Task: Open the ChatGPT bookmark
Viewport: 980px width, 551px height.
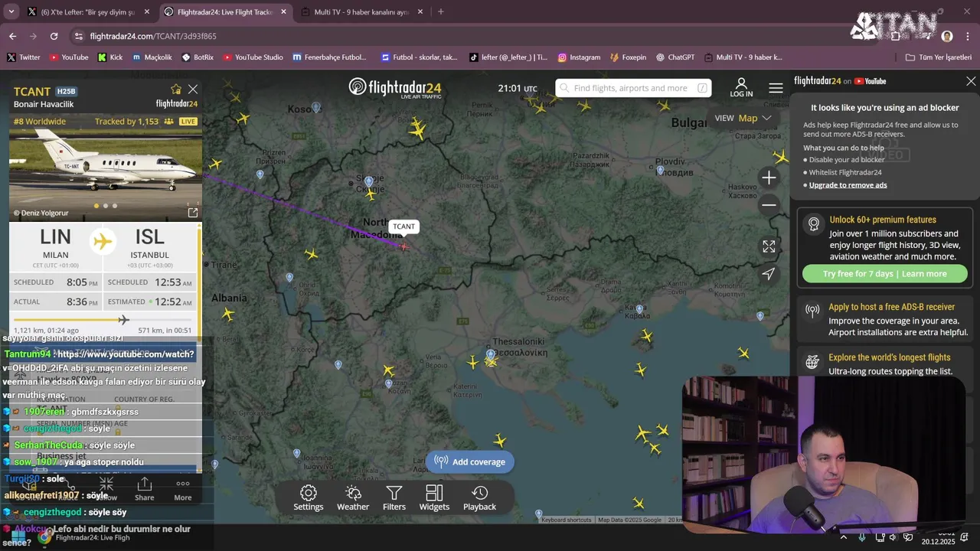Action: pos(675,57)
